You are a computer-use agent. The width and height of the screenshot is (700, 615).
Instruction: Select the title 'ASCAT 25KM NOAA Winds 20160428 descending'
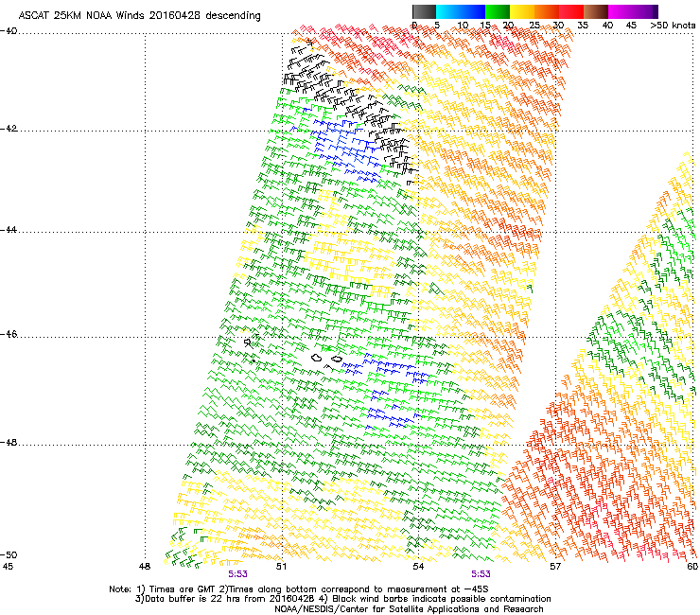[x=140, y=15]
